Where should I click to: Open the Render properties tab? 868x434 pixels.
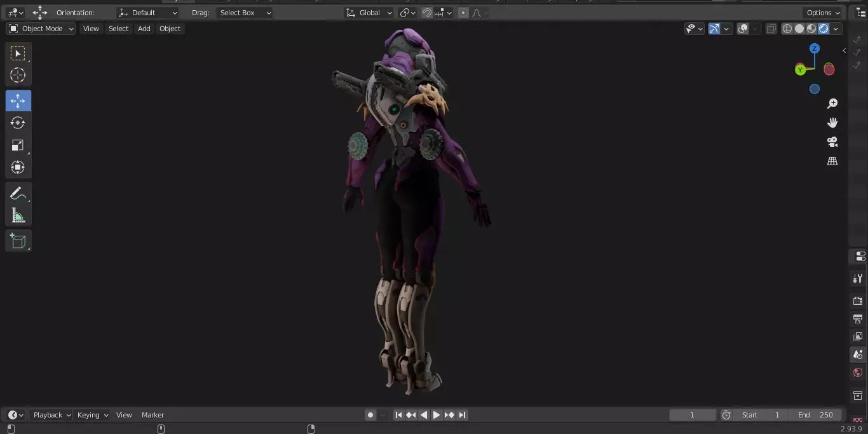pyautogui.click(x=858, y=301)
